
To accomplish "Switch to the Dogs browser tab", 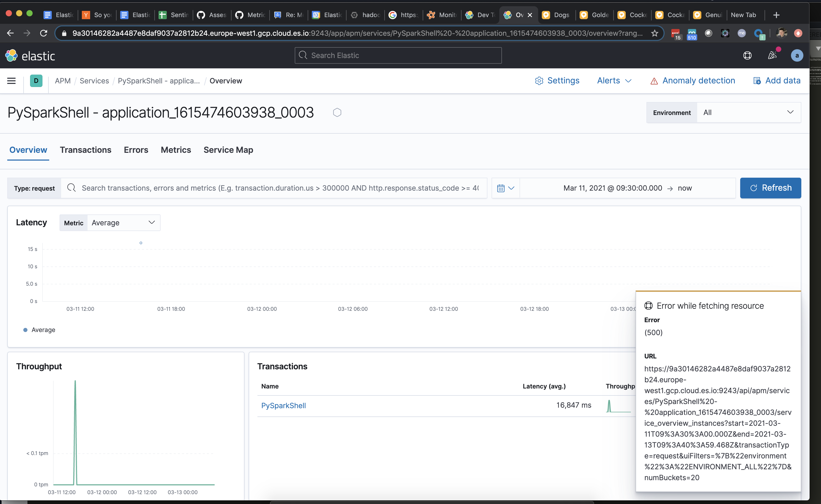I will (557, 15).
